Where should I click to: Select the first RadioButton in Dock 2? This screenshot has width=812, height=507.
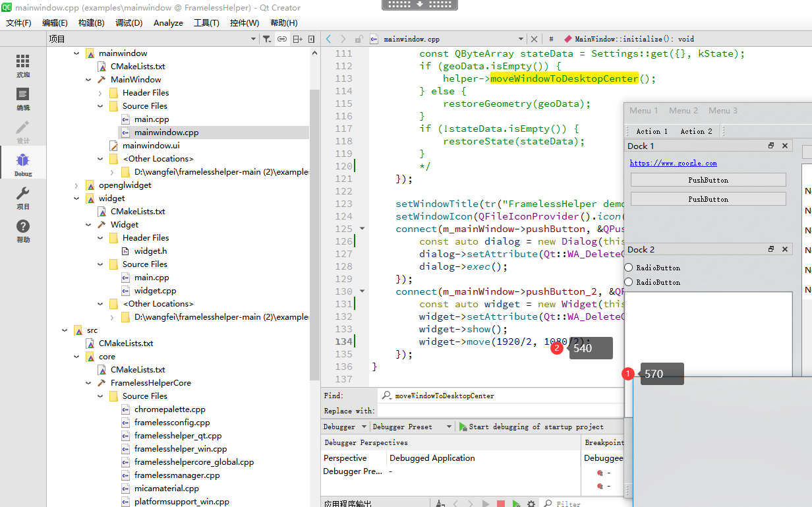tap(629, 268)
